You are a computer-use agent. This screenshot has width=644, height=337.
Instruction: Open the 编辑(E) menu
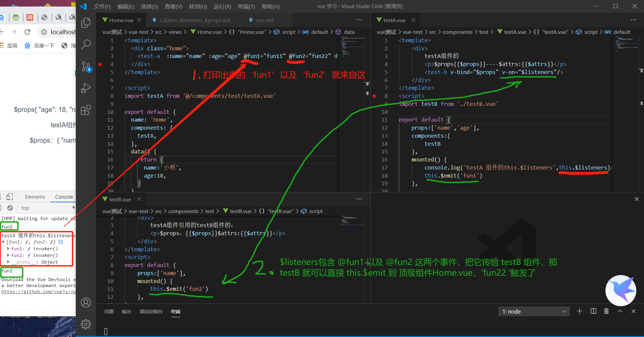(126, 6)
